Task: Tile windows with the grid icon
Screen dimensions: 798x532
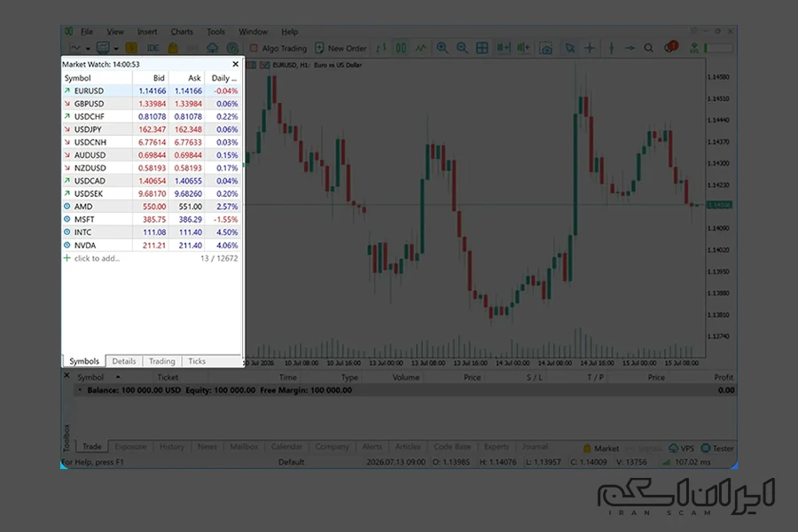Action: coord(482,49)
